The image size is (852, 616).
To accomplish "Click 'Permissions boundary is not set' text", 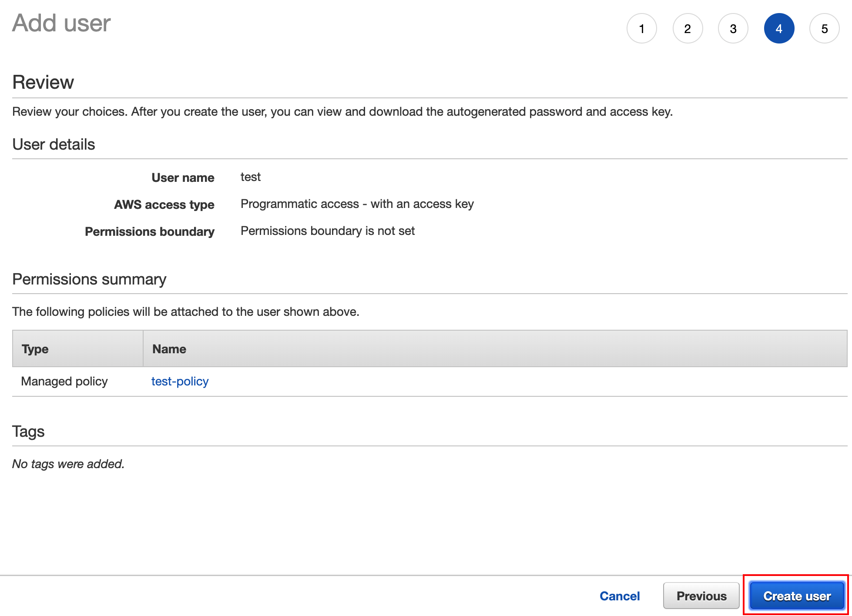I will point(327,231).
